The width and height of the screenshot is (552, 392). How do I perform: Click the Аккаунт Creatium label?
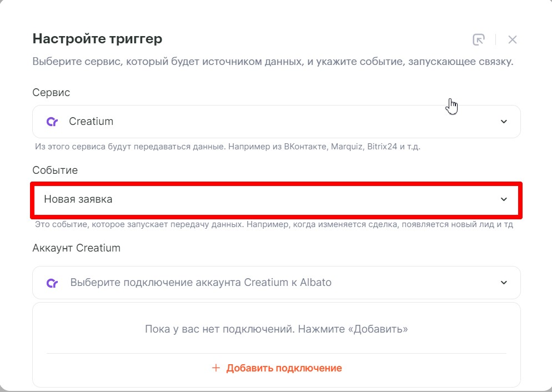click(x=77, y=248)
